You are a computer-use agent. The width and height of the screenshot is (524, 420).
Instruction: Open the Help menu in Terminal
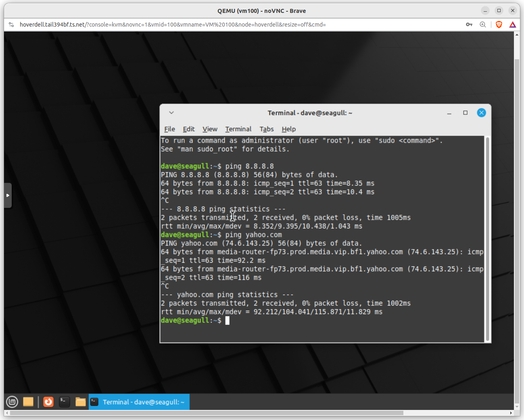point(289,129)
